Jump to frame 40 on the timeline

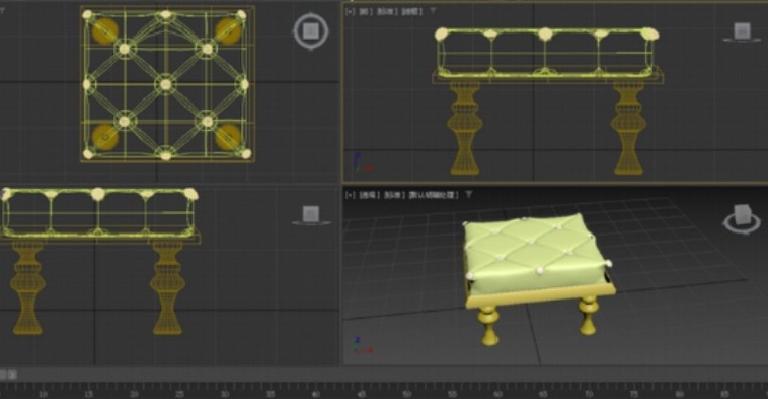(x=316, y=394)
